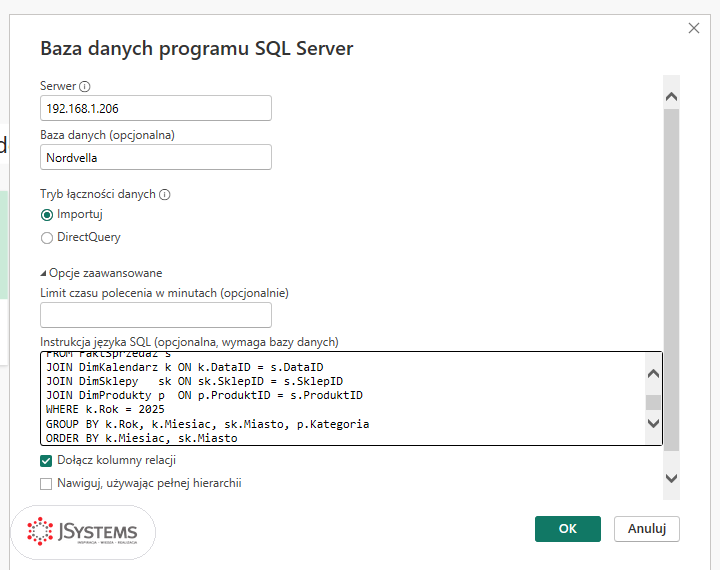Image resolution: width=720 pixels, height=570 pixels.
Task: Cancel the dialog with the Anuluj button
Action: (x=647, y=529)
